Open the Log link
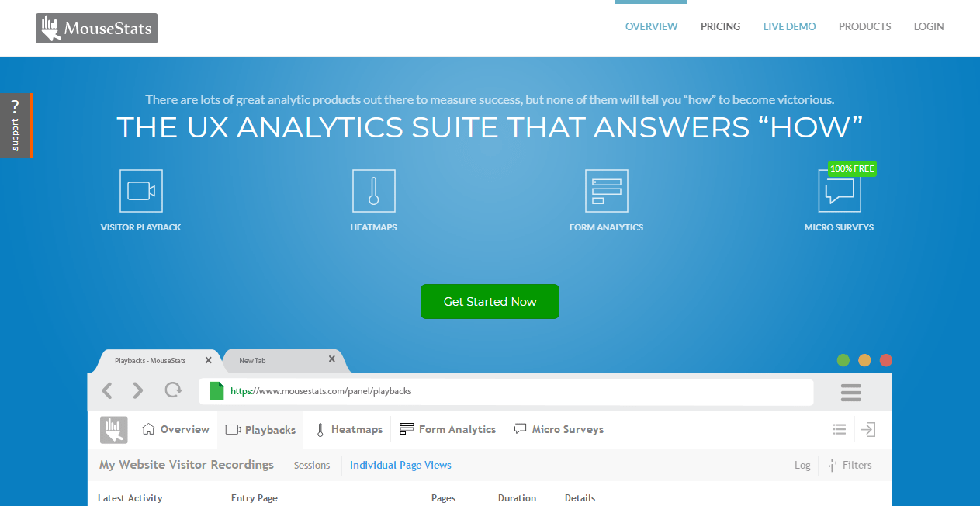This screenshot has height=506, width=980. coord(802,466)
